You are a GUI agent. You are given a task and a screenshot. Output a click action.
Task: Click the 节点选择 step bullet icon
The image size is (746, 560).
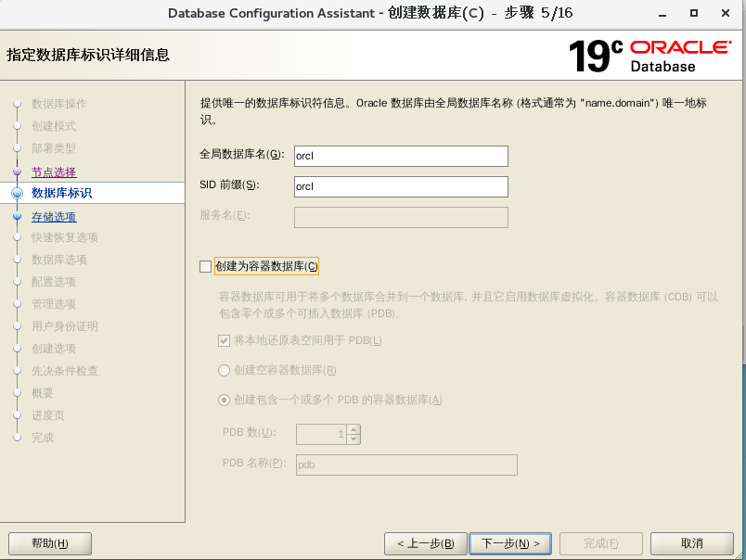point(17,172)
